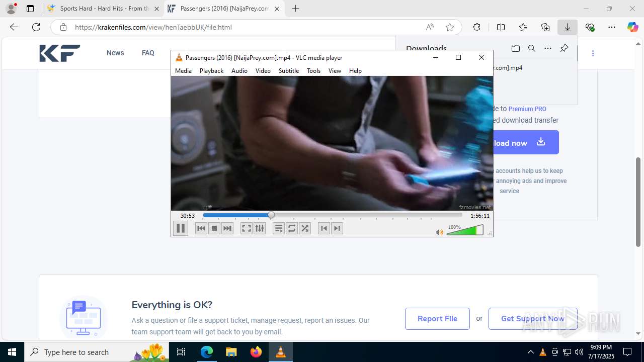The width and height of the screenshot is (644, 362).
Task: Open the FAQ page link
Action: click(x=148, y=53)
